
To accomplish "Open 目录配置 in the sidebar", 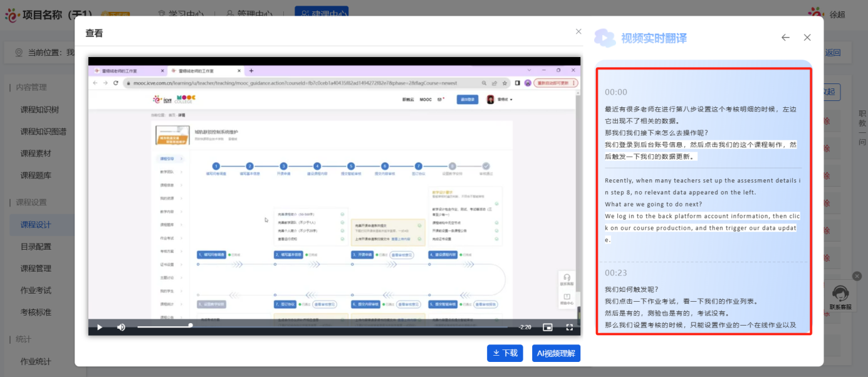I will [36, 247].
